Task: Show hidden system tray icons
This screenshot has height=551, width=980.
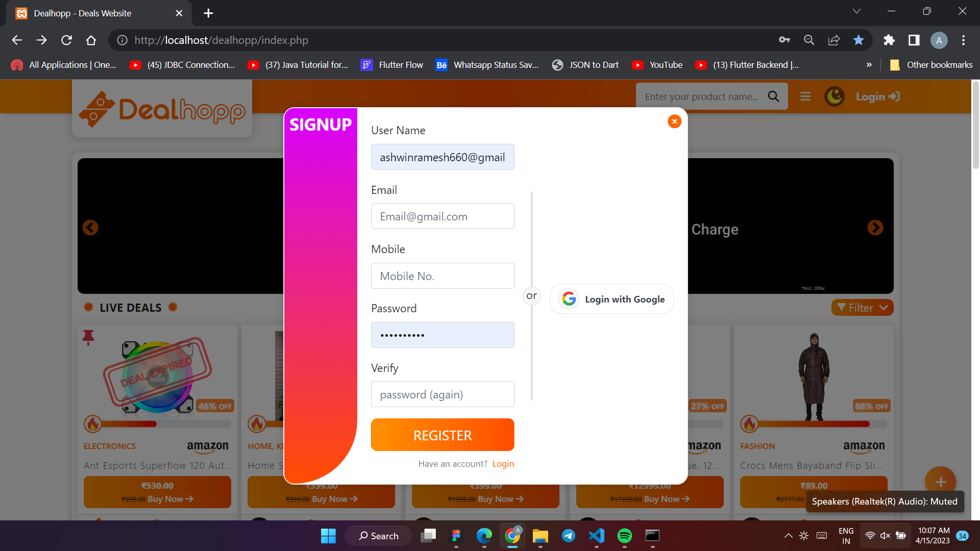Action: tap(788, 536)
